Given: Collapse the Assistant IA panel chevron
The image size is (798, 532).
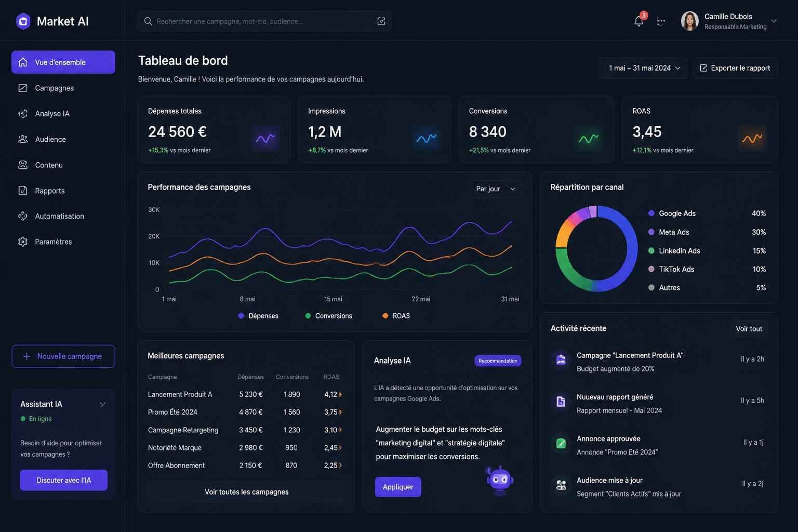Looking at the screenshot, I should point(102,404).
